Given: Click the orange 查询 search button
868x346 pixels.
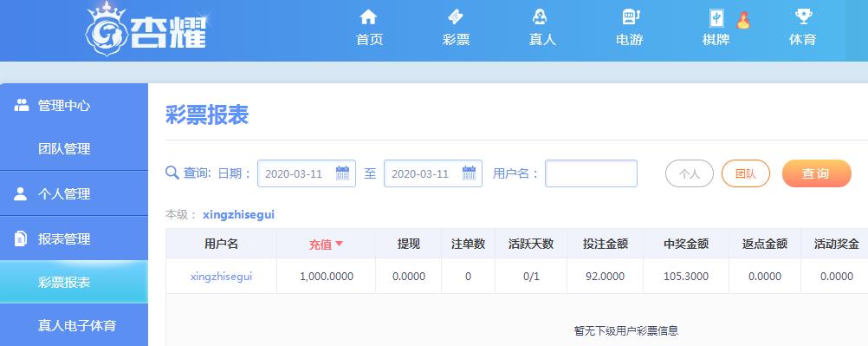Looking at the screenshot, I should (816, 173).
